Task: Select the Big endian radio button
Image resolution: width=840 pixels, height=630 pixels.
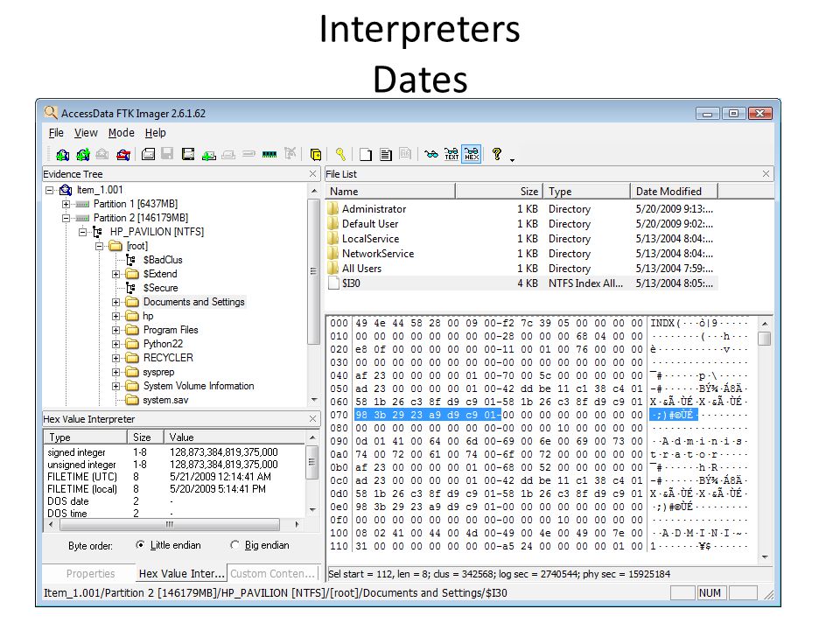Action: click(234, 545)
